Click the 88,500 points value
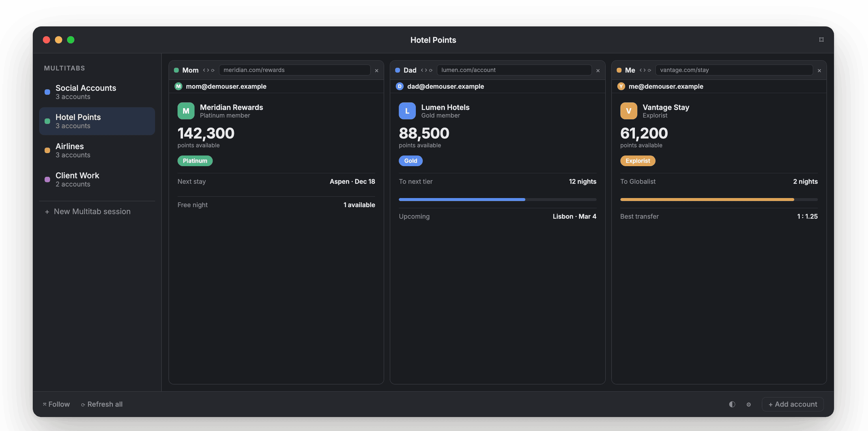 424,133
